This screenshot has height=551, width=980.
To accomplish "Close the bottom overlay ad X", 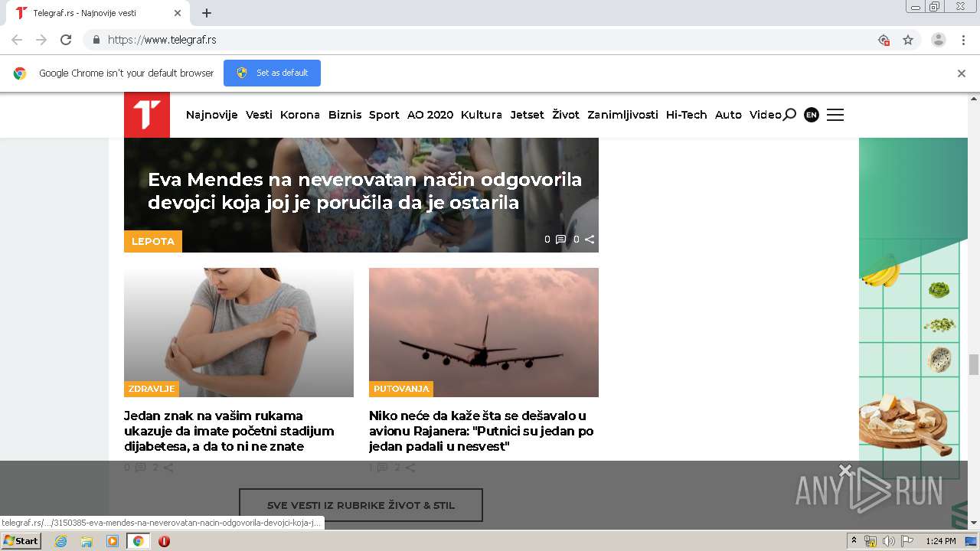I will point(845,470).
